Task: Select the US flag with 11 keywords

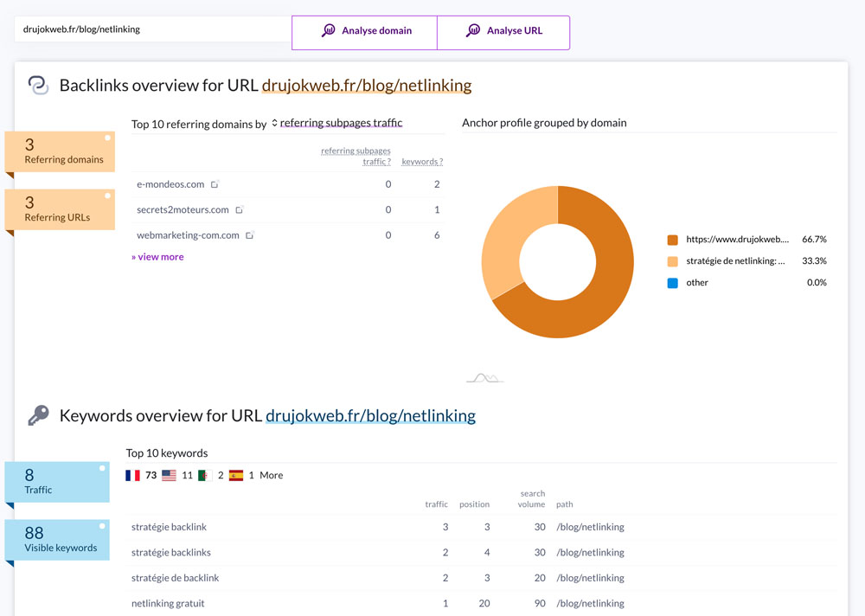Action: pyautogui.click(x=169, y=475)
